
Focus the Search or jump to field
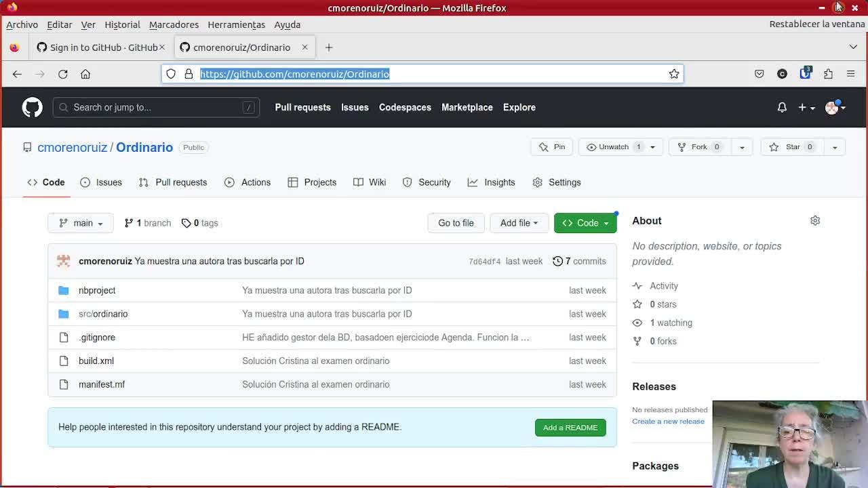click(156, 107)
